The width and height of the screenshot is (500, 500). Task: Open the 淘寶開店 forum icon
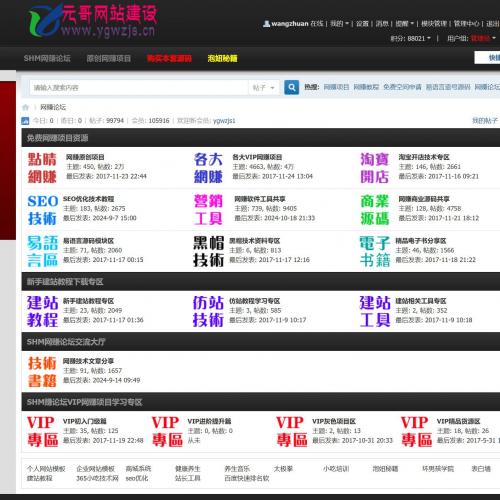pyautogui.click(x=375, y=168)
